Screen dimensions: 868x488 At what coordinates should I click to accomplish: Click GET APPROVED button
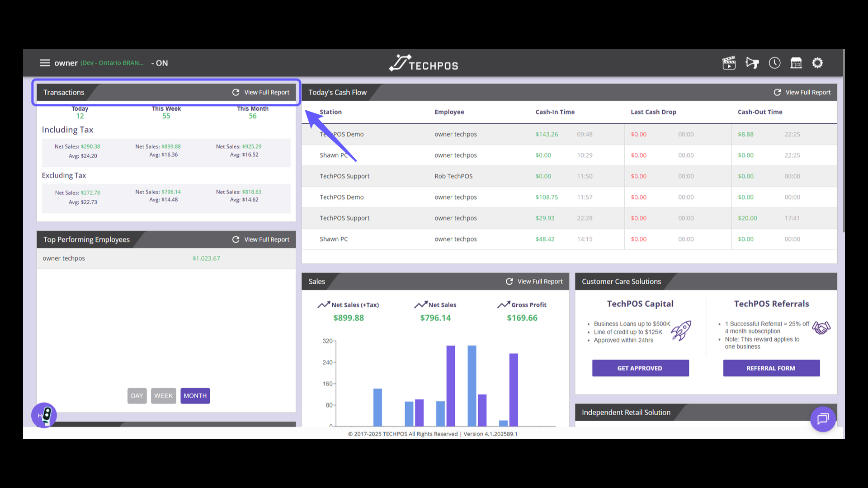click(640, 368)
